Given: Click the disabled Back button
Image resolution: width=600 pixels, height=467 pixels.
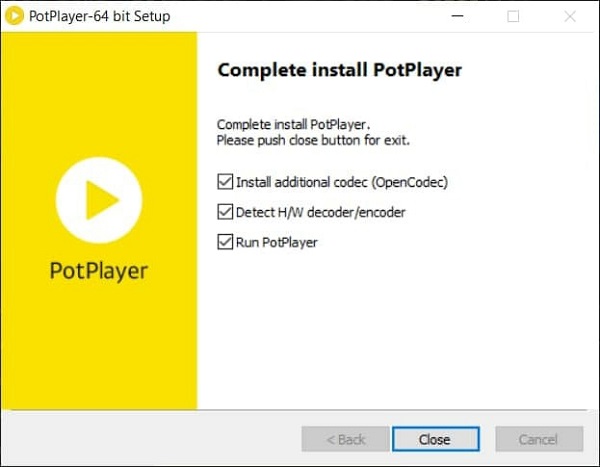Looking at the screenshot, I should [x=346, y=439].
